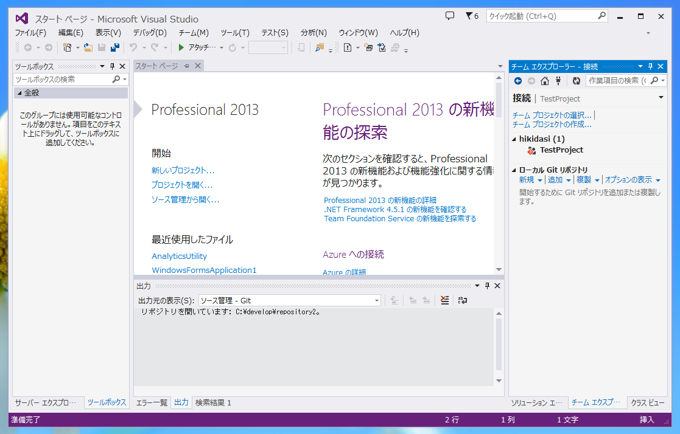Click チーム プロジェクトの作成... link

pos(552,124)
